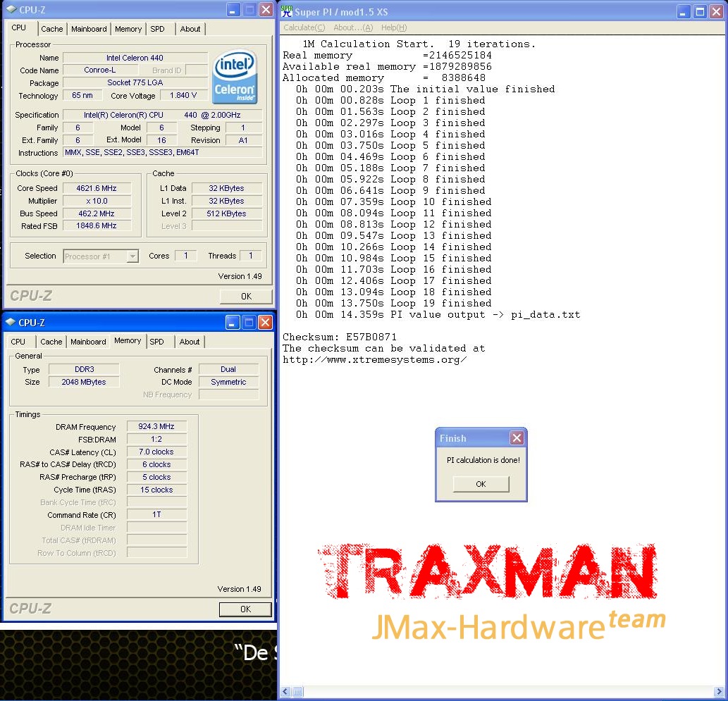Image resolution: width=728 pixels, height=701 pixels.
Task: Close the top CPU-Z window
Action: (266, 9)
